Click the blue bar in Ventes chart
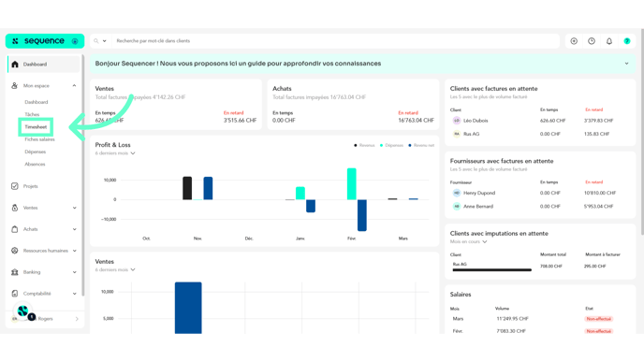This screenshot has height=362, width=644. 188,308
